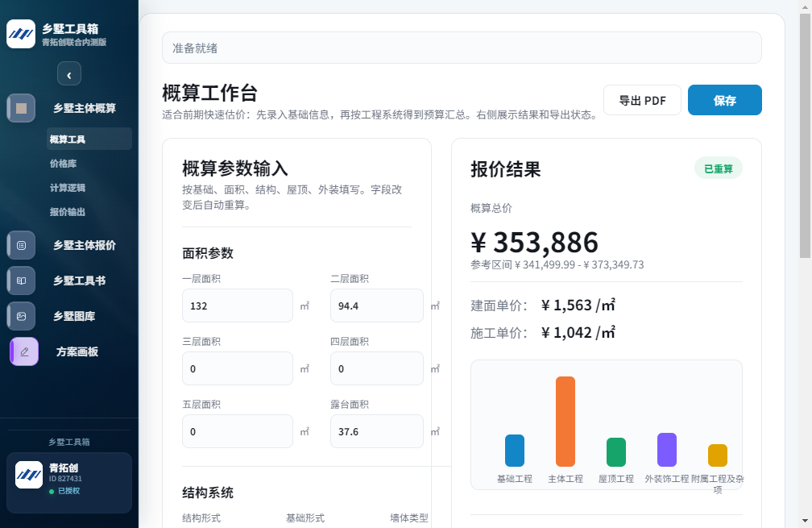Click the 参考区间 price range text

point(557,264)
